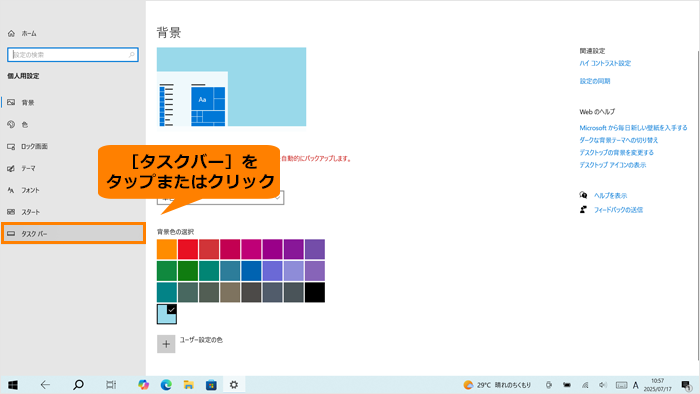Launch Copilot from the taskbar
The width and height of the screenshot is (700, 394).
pos(143,385)
